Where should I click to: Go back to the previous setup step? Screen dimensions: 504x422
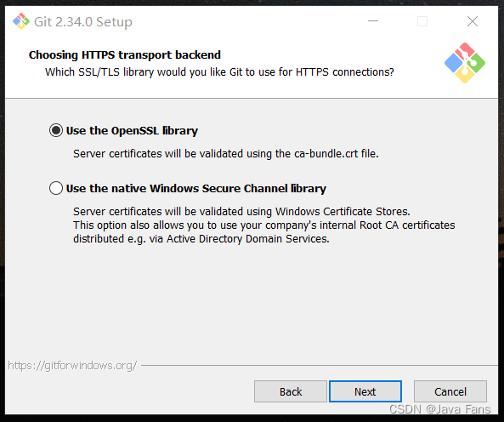pyautogui.click(x=291, y=391)
